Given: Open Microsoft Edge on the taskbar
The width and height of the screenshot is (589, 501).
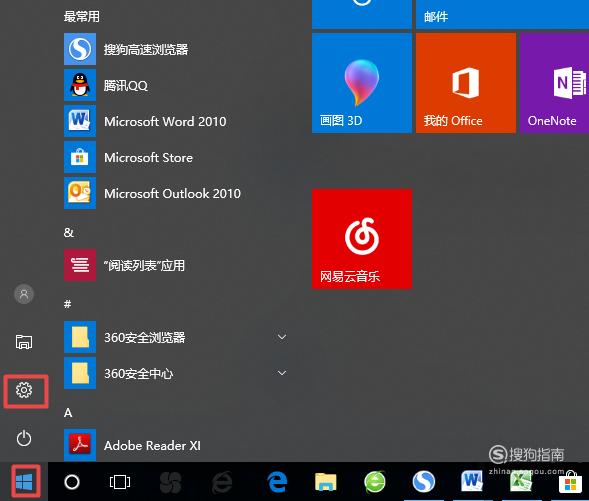Looking at the screenshot, I should pyautogui.click(x=277, y=482).
